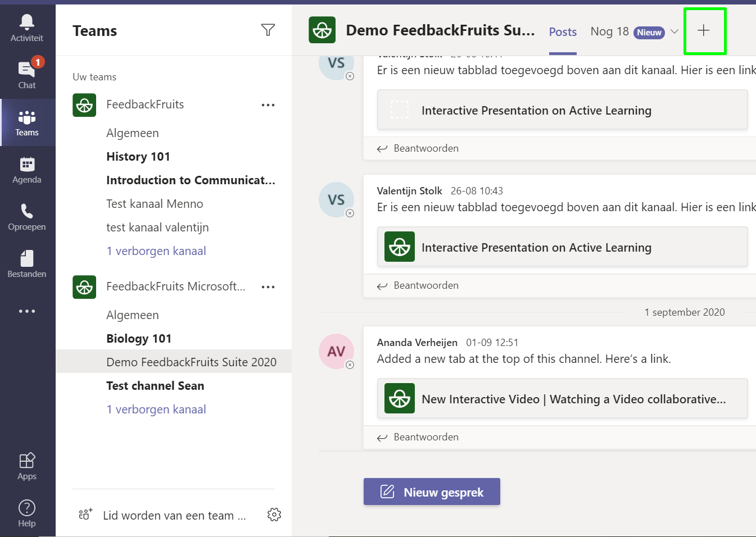This screenshot has height=537, width=756.
Task: Open manage teams settings gear
Action: click(274, 515)
